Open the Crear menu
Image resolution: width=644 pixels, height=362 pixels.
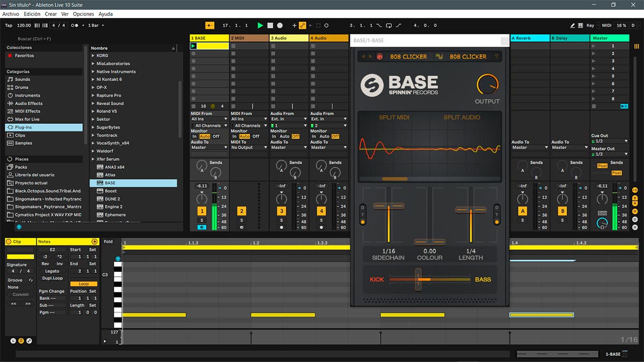(x=50, y=14)
